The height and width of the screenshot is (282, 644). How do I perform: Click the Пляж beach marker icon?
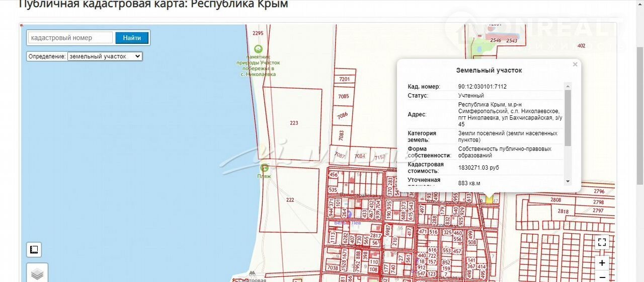coord(264,168)
